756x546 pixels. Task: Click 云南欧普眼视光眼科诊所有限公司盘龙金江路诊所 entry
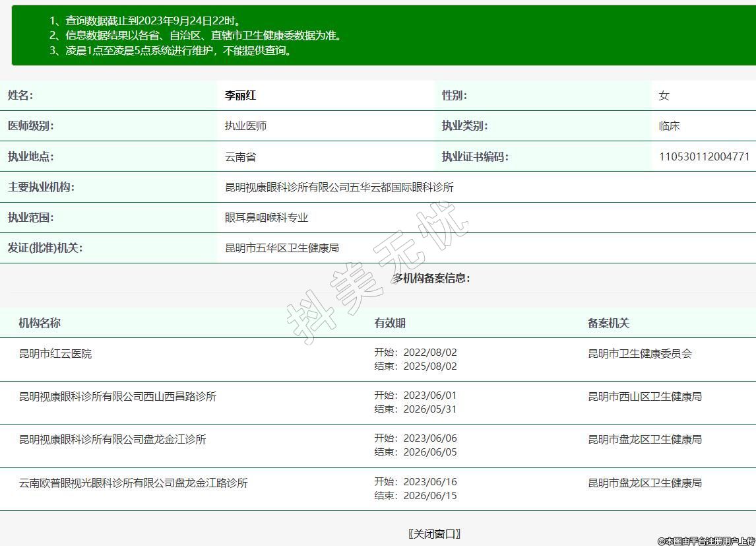(x=133, y=483)
